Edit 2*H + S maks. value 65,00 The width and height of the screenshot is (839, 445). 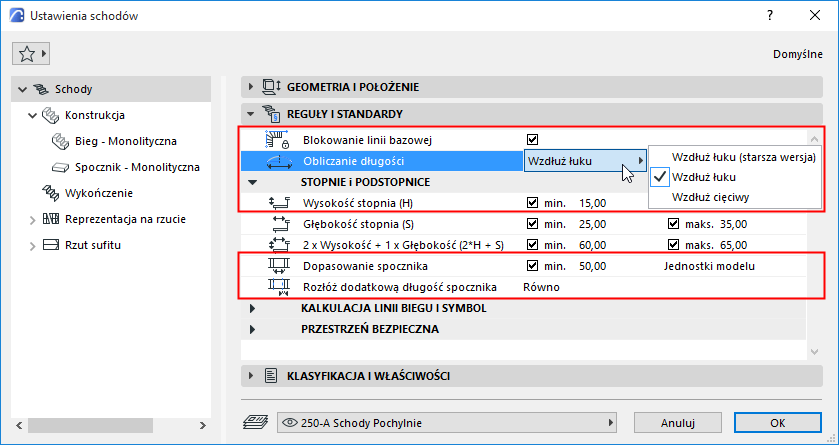[x=733, y=245]
